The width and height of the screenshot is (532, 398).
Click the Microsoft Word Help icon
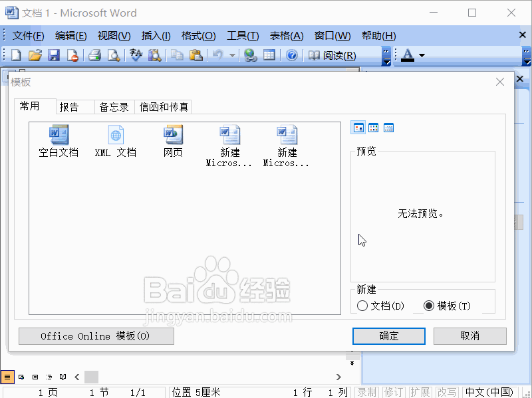click(291, 55)
